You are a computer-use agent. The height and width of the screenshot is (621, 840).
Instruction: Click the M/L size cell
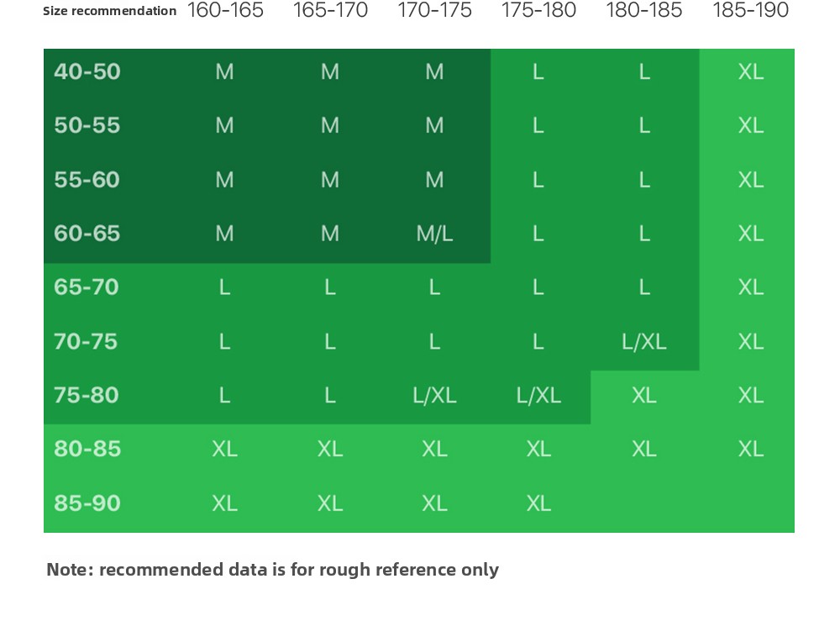coord(434,234)
